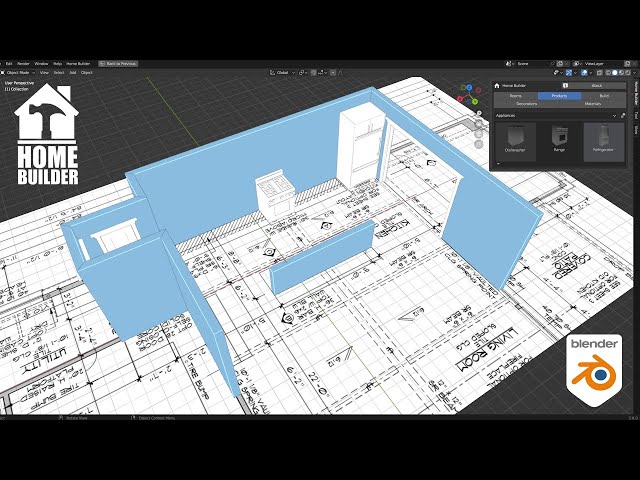Click the About button
Viewport: 640px width, 480px height.
[596, 86]
